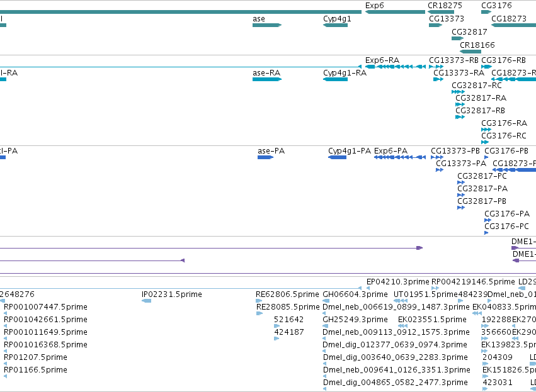Click the CG3176-PC protein label
536x392 pixels.
click(x=506, y=227)
